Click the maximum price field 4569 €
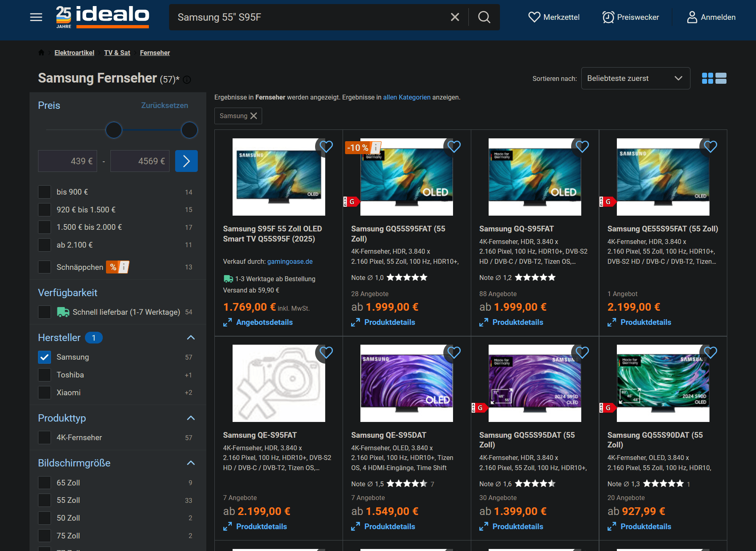756x551 pixels. pyautogui.click(x=140, y=161)
